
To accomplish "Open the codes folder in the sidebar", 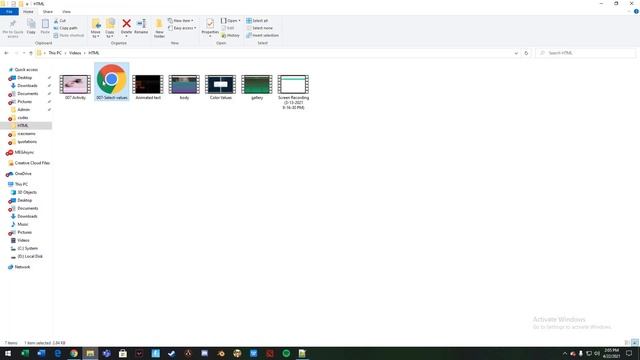I will click(22, 118).
